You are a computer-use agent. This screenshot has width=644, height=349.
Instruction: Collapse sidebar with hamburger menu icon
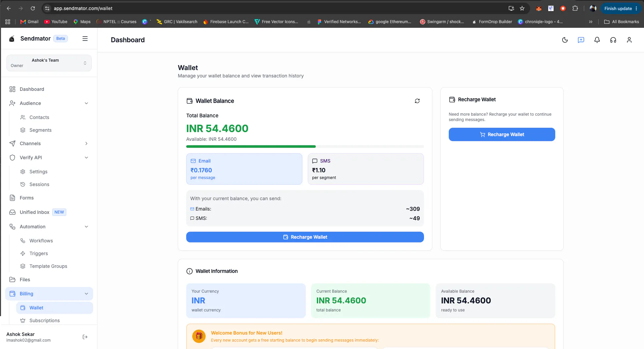point(85,39)
